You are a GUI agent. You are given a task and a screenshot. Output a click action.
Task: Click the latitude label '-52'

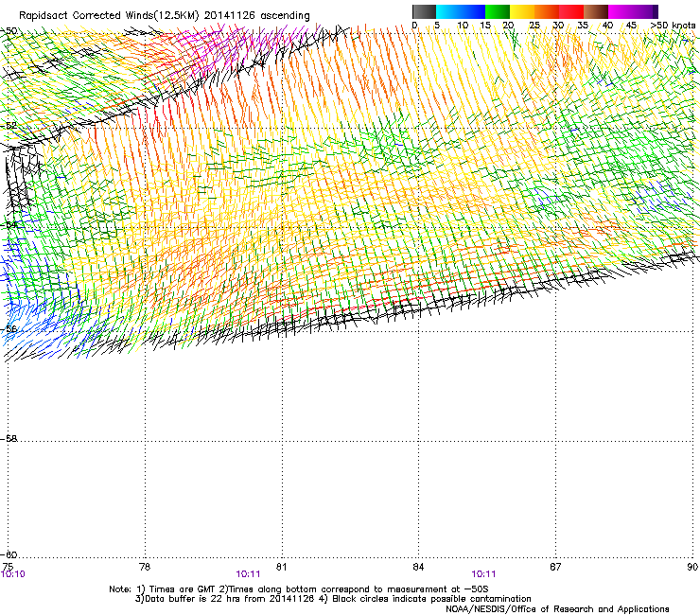click(x=8, y=126)
